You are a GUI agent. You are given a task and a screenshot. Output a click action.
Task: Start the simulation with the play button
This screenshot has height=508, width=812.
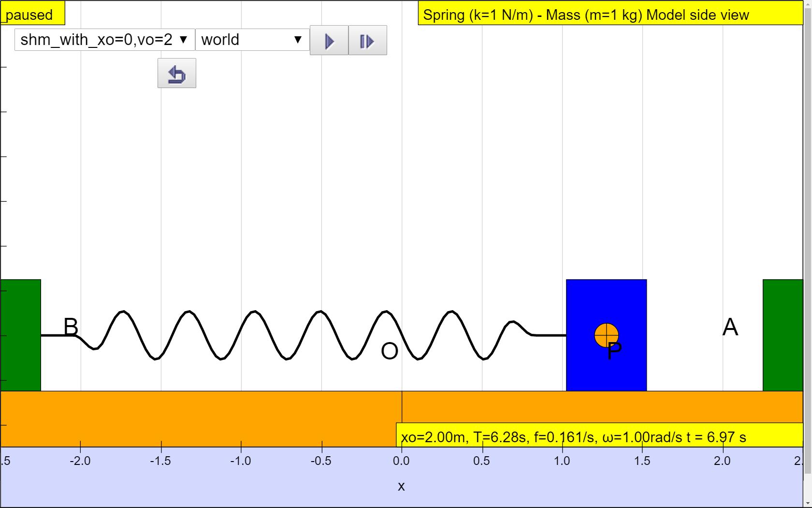(329, 40)
